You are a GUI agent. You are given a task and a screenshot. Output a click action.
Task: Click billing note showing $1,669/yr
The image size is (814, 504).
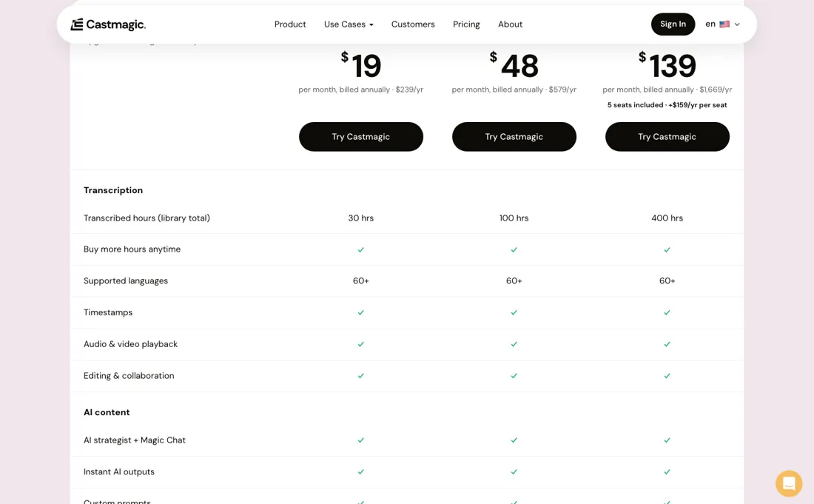[667, 90]
